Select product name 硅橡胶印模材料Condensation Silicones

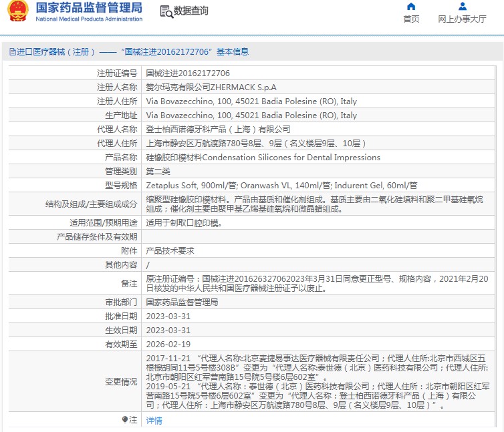coord(263,158)
